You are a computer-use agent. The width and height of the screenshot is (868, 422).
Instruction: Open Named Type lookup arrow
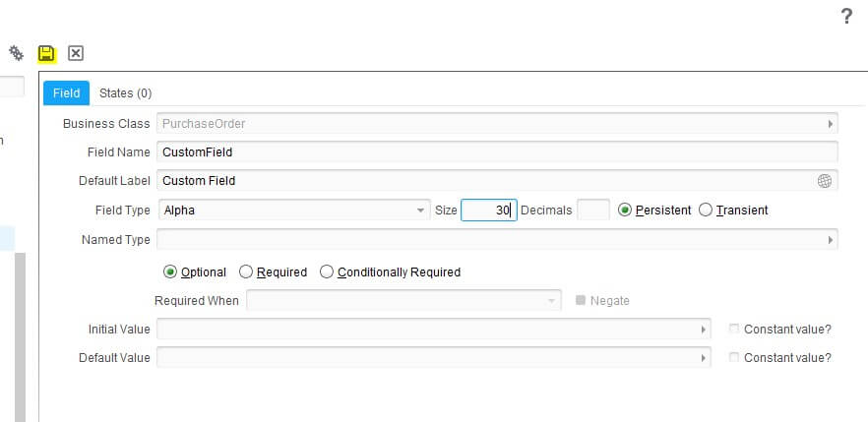coord(830,240)
